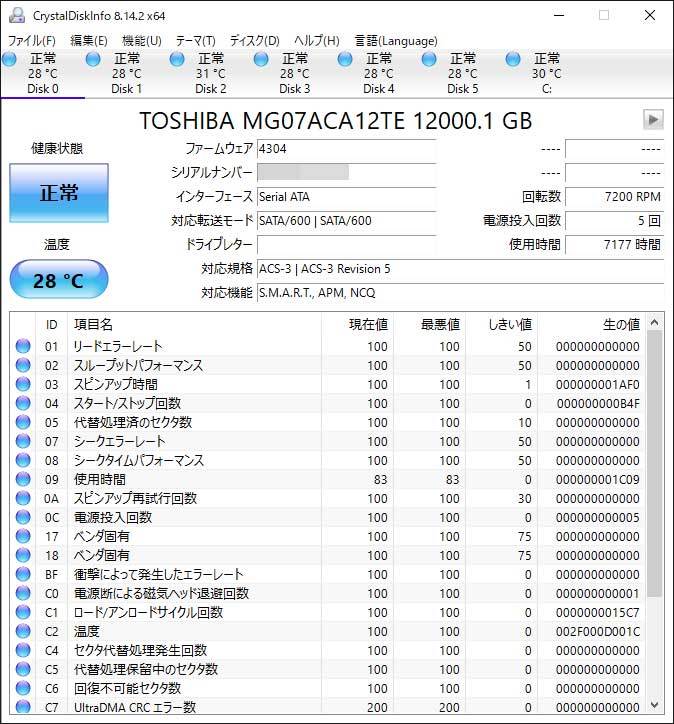Screen dimensions: 674x724
Task: Open the ディスク(D) menu
Action: coord(254,41)
